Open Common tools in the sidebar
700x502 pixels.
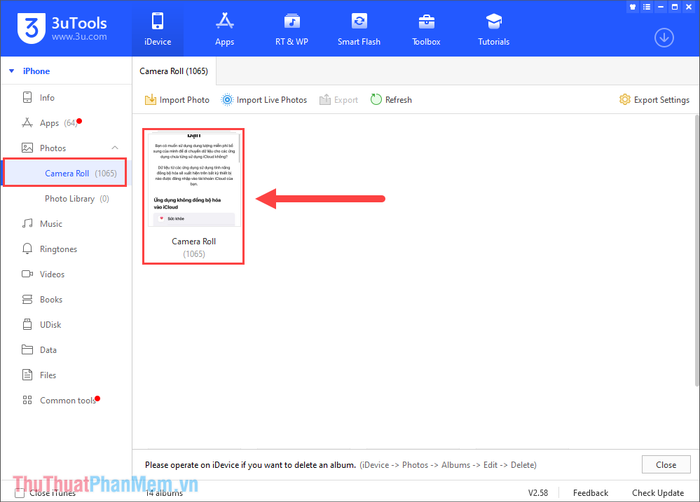click(x=66, y=400)
